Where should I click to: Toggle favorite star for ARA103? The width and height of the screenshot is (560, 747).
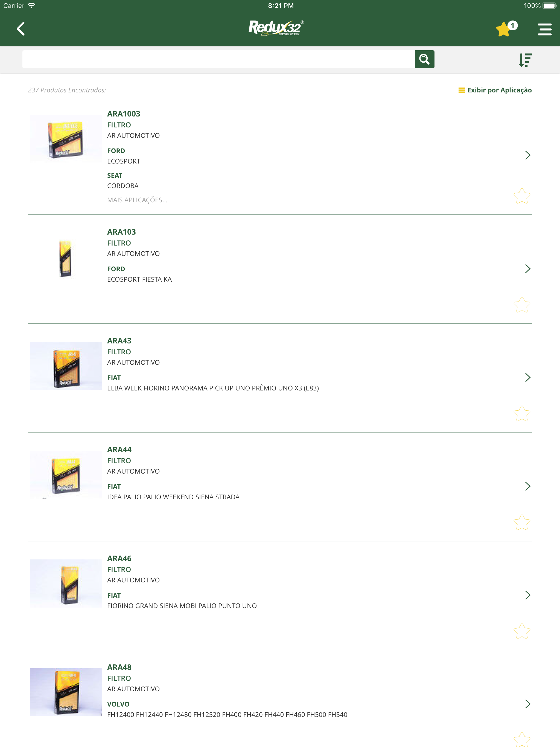pyautogui.click(x=521, y=305)
